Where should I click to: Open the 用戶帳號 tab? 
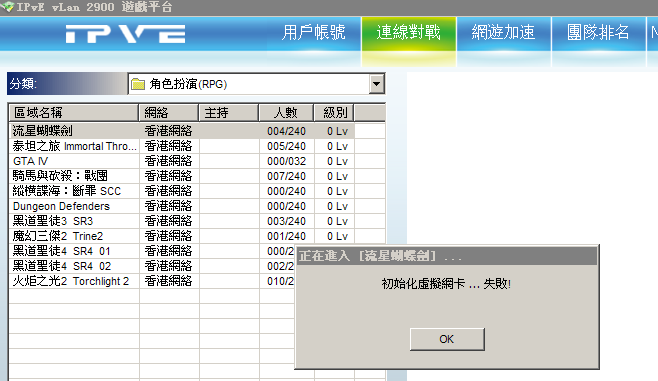pyautogui.click(x=313, y=33)
